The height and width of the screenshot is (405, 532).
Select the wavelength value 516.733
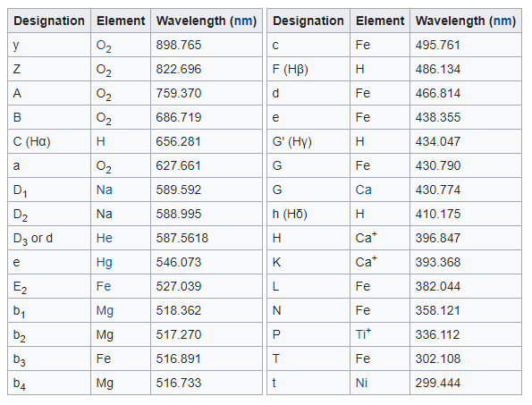pos(179,383)
